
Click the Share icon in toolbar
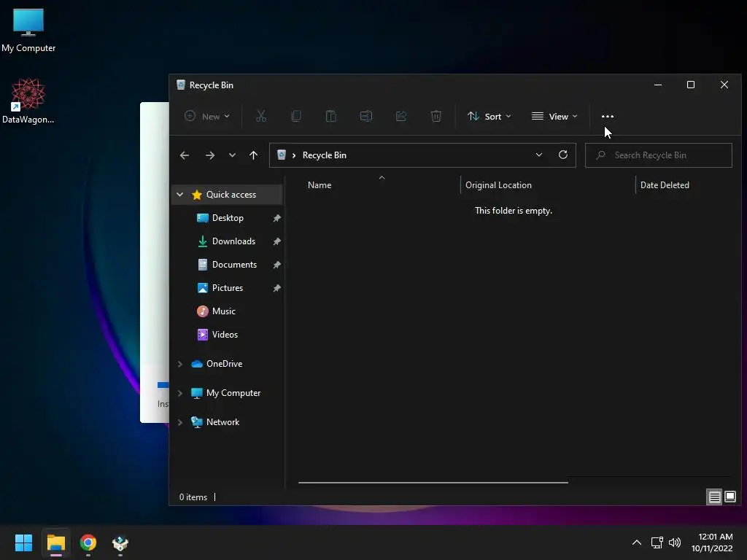pos(401,116)
